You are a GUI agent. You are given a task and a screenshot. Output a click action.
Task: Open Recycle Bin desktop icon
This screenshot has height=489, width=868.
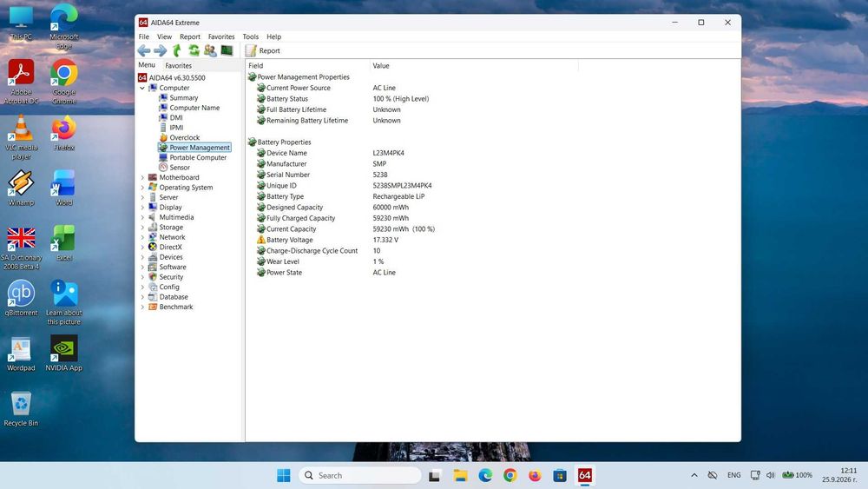tap(21, 409)
